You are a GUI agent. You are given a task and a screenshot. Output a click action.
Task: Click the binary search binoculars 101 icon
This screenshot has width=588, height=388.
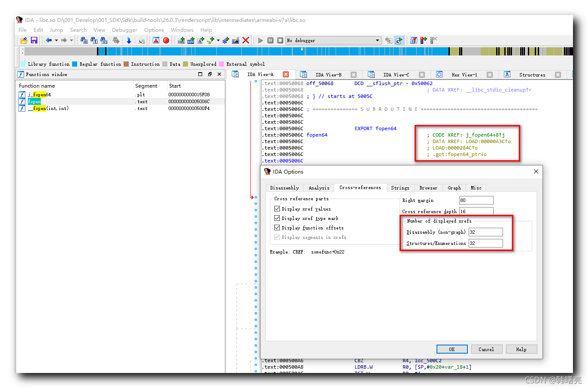(x=104, y=40)
